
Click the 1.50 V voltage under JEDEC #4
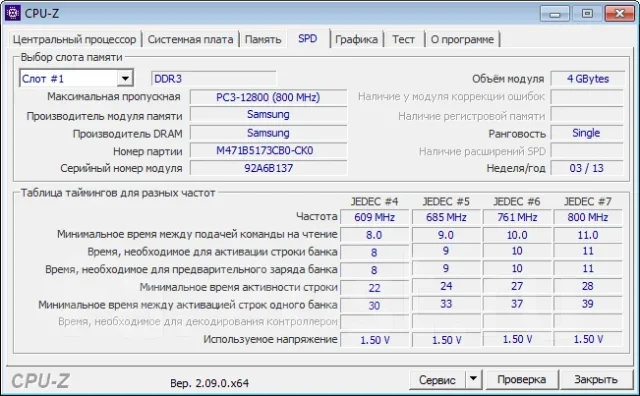(x=374, y=340)
